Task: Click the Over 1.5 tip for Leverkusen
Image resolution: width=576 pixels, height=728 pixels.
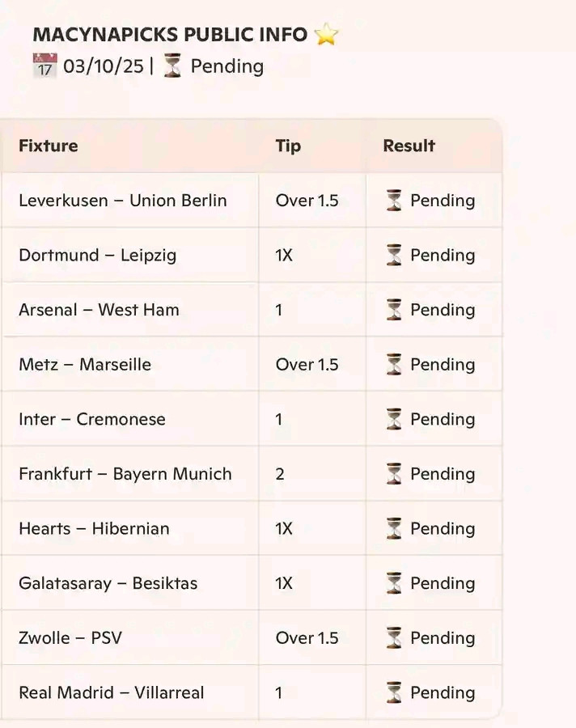Action: [x=307, y=201]
